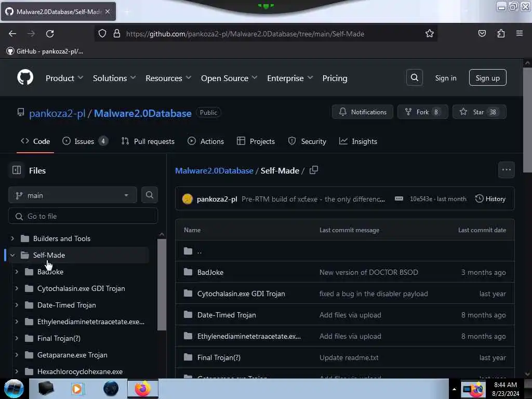Show hidden system tray icons arrow

point(454,389)
